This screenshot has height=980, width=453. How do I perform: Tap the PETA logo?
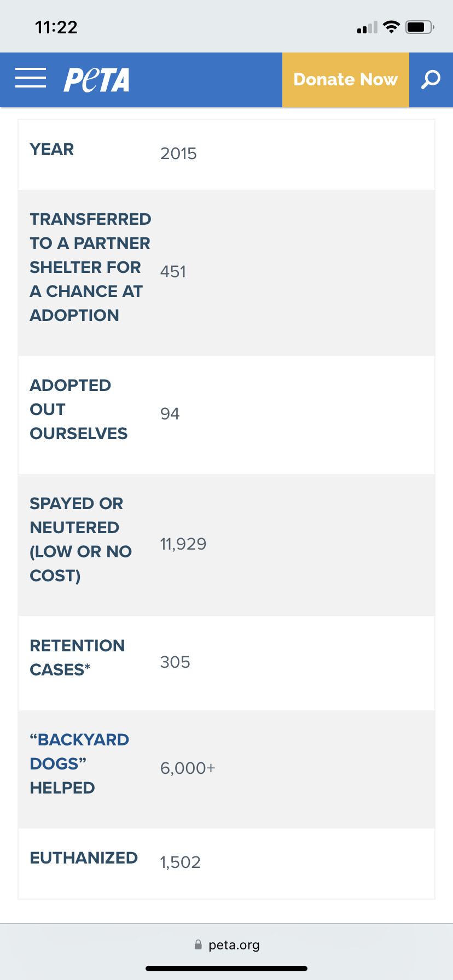point(97,80)
